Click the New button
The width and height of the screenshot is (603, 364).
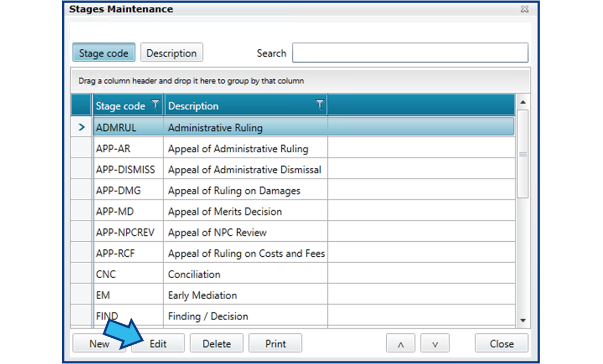point(99,343)
